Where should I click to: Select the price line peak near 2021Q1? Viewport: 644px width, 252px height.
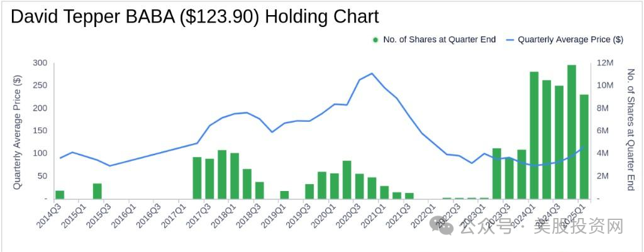[x=371, y=74]
